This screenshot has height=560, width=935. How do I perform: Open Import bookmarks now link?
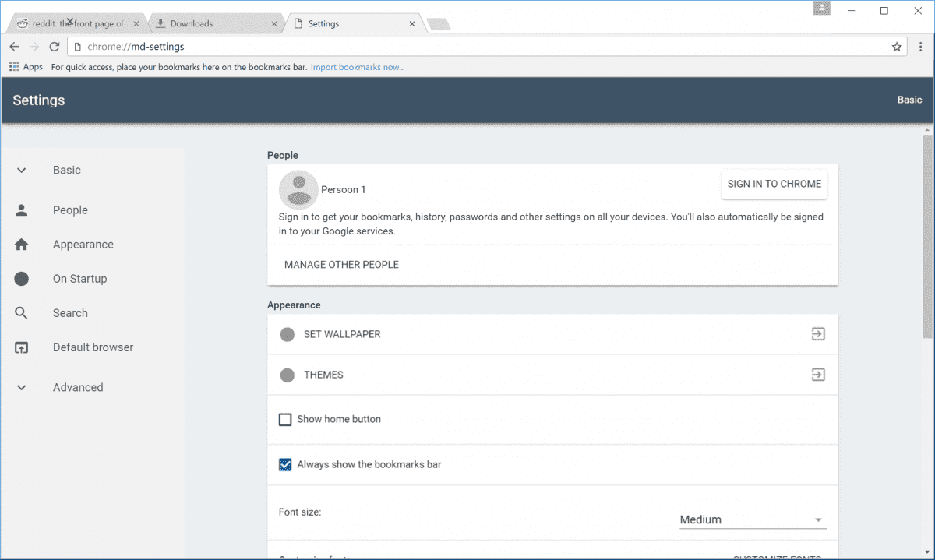tap(357, 67)
